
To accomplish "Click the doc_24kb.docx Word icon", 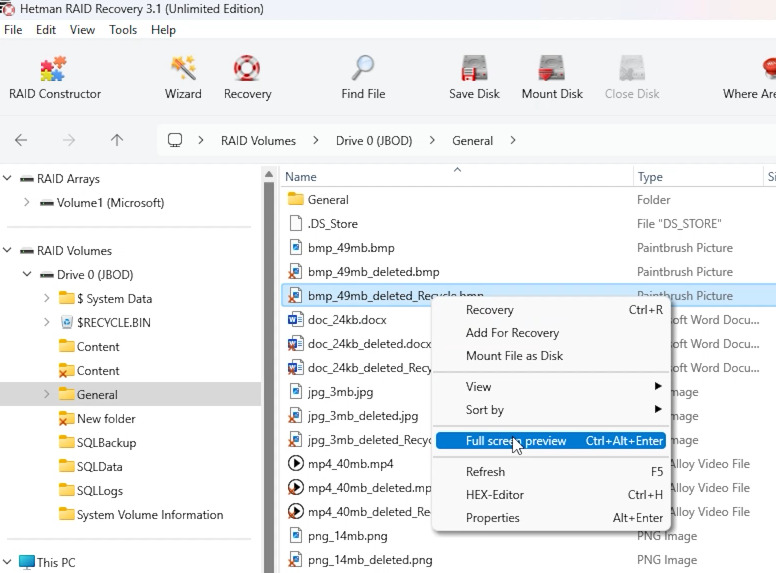I will point(295,320).
